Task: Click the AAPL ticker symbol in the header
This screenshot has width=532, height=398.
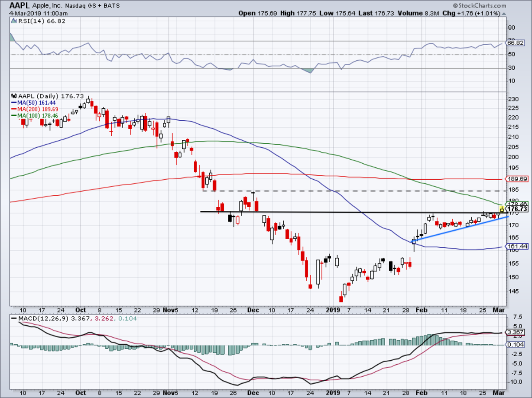Action: 19,6
